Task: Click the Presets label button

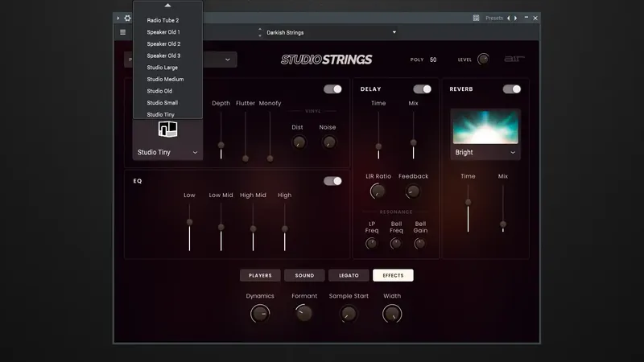Action: coord(494,18)
